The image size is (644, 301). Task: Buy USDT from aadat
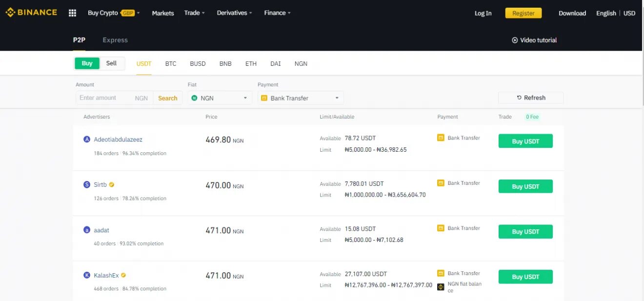[525, 232]
